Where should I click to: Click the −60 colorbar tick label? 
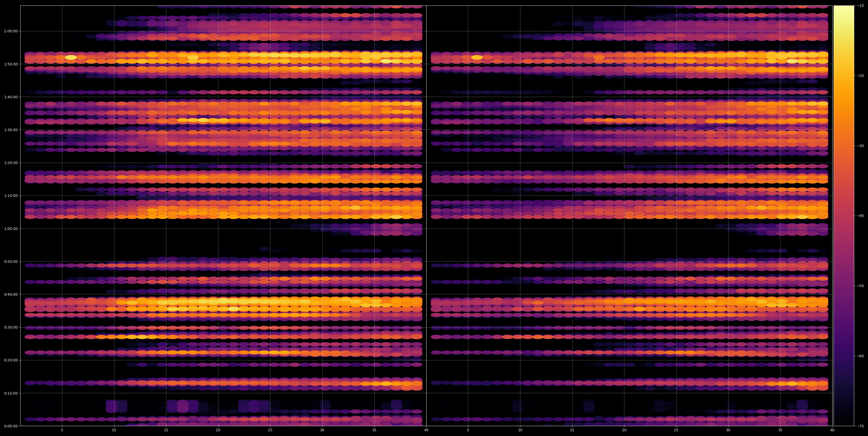click(860, 356)
